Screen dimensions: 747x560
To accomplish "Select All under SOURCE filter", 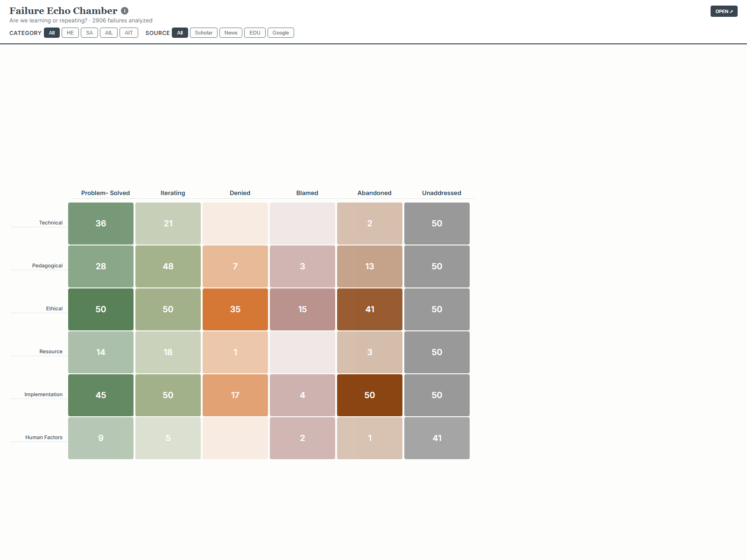I will click(x=180, y=33).
